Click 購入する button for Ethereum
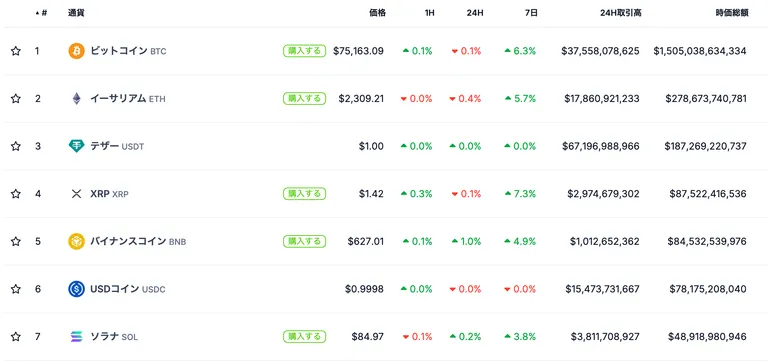 [x=305, y=98]
